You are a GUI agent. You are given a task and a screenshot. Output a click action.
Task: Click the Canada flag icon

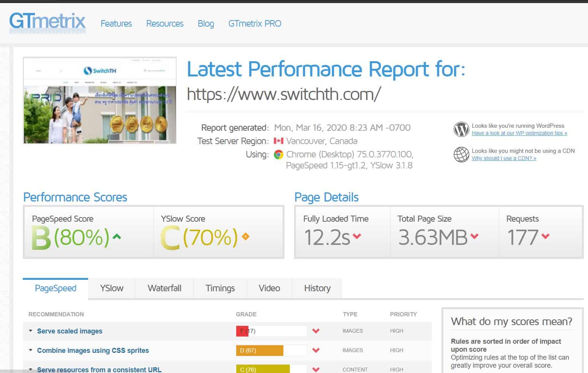point(278,141)
